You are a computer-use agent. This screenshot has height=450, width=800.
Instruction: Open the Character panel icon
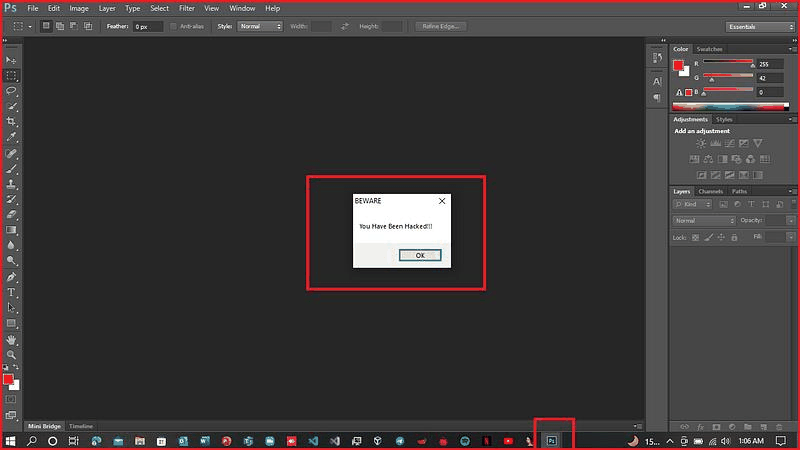pyautogui.click(x=657, y=82)
